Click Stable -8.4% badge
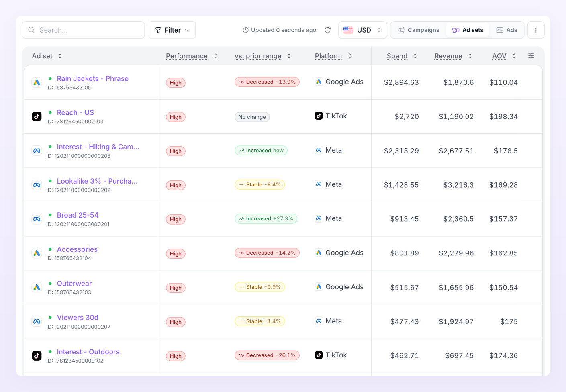The height and width of the screenshot is (392, 566). [260, 185]
